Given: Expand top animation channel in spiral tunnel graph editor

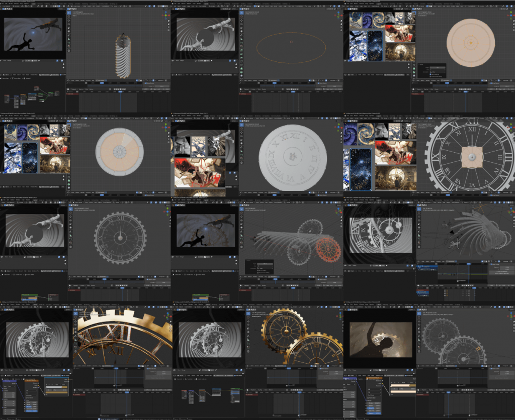Looking at the screenshot, I should pyautogui.click(x=418, y=267).
